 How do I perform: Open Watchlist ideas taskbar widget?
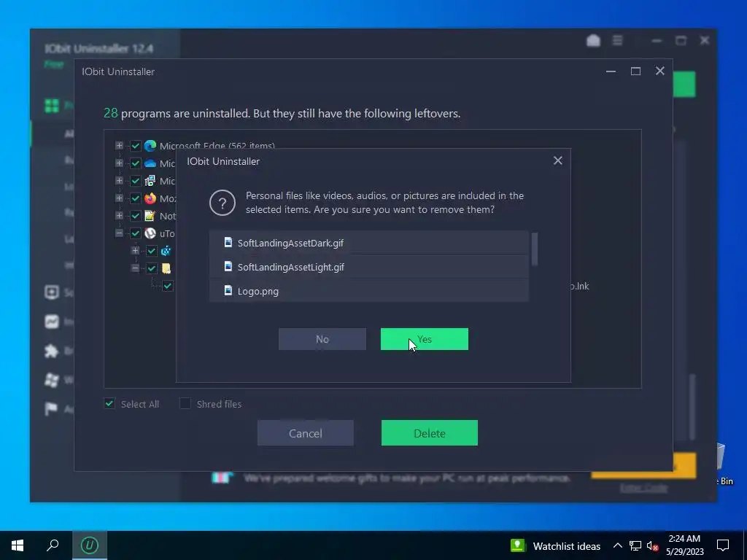point(555,545)
